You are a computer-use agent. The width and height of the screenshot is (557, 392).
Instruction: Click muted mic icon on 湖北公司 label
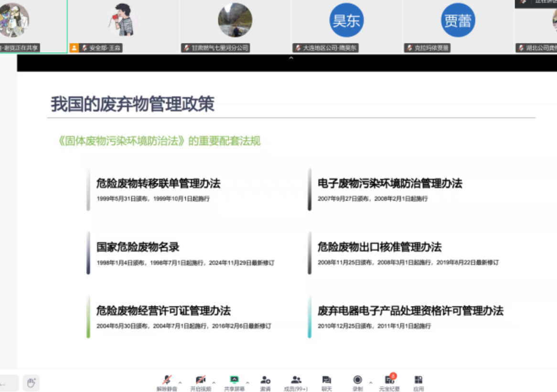pos(521,48)
